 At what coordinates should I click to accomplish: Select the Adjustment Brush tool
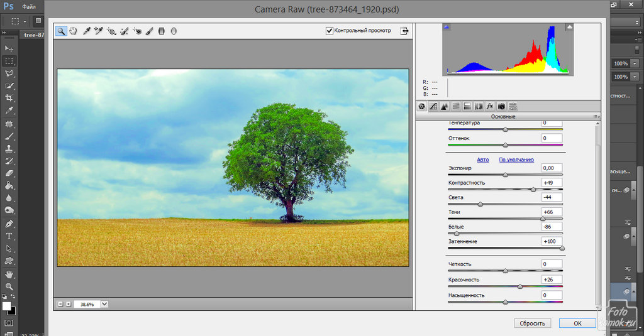coord(149,31)
